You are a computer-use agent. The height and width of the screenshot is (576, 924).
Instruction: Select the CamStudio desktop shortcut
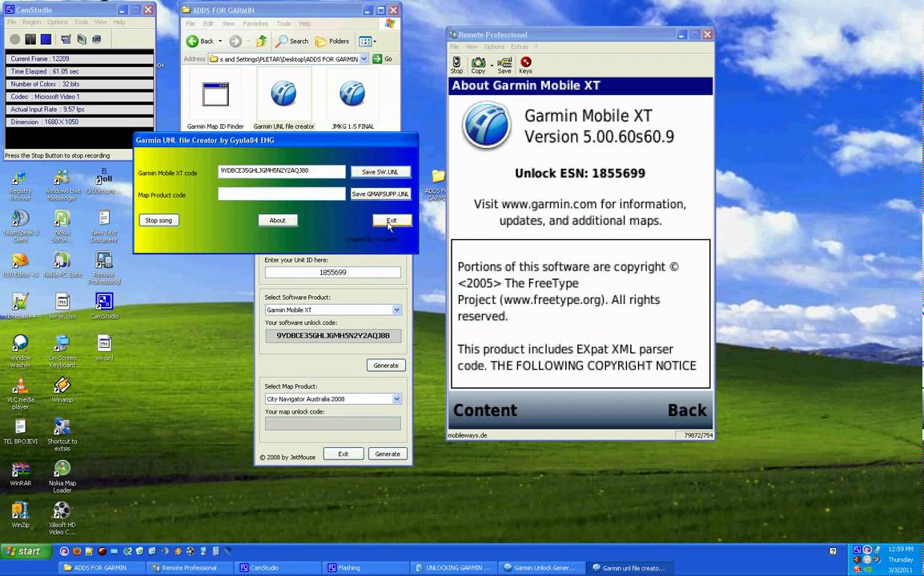(104, 306)
